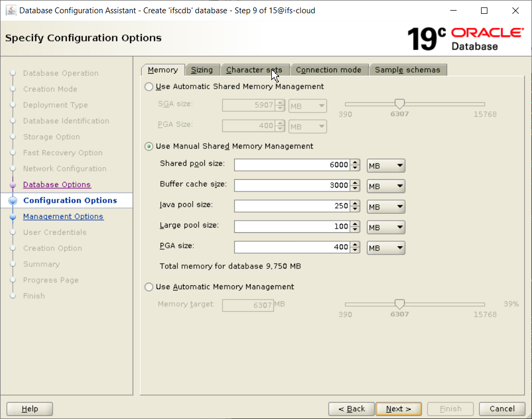
Task: Open Large pool size unit dropdown
Action: [x=386, y=227]
